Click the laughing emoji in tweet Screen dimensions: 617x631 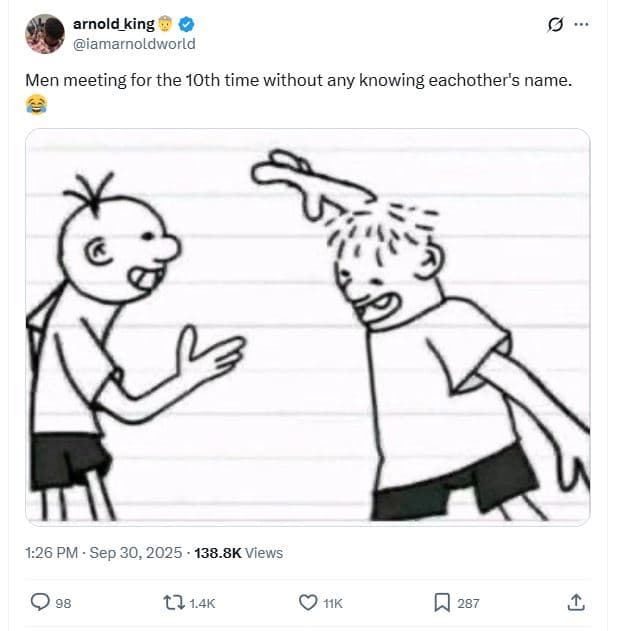[36, 103]
